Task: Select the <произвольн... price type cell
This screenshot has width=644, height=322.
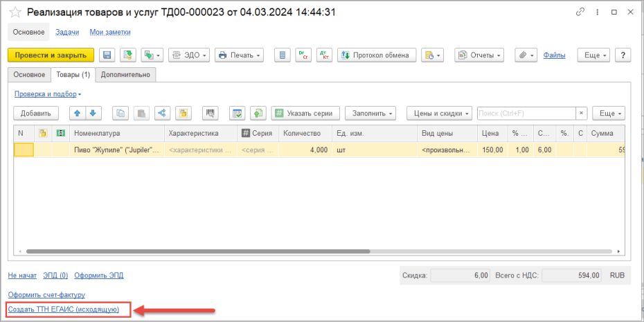Action: coord(447,150)
